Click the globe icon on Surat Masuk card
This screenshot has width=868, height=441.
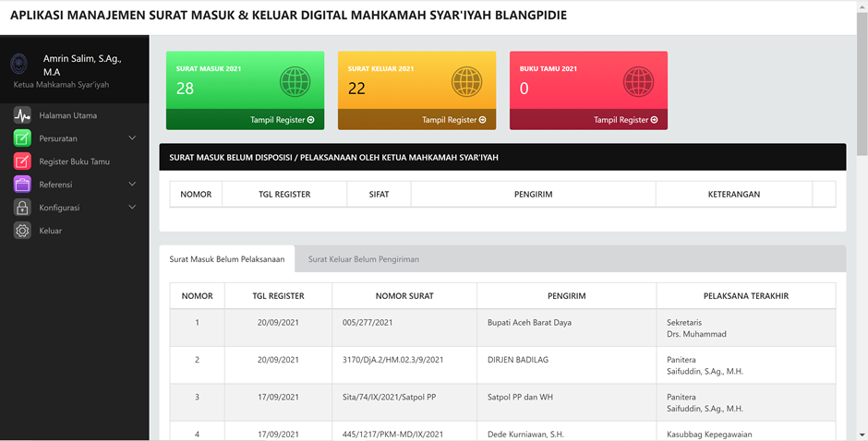295,82
